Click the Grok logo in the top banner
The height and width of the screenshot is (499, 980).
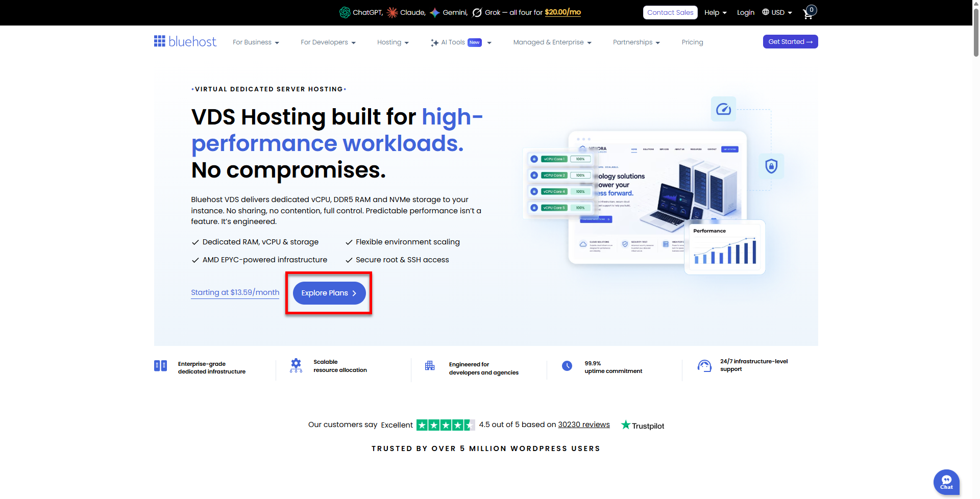coord(477,12)
